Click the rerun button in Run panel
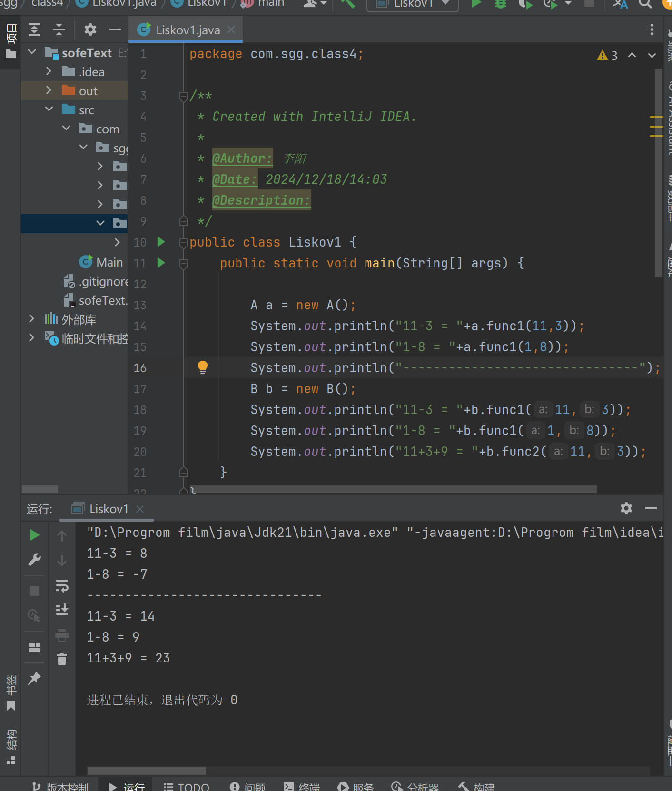672x791 pixels. tap(34, 535)
